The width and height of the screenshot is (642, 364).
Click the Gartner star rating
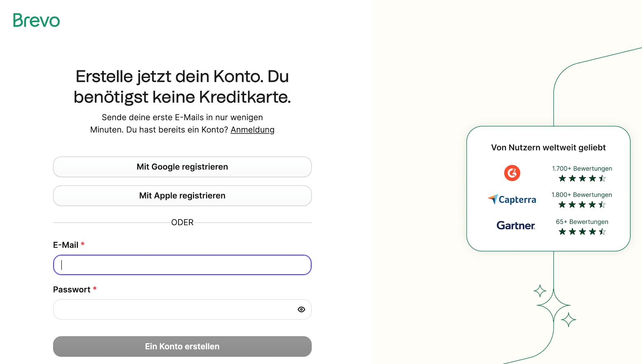[x=582, y=232]
